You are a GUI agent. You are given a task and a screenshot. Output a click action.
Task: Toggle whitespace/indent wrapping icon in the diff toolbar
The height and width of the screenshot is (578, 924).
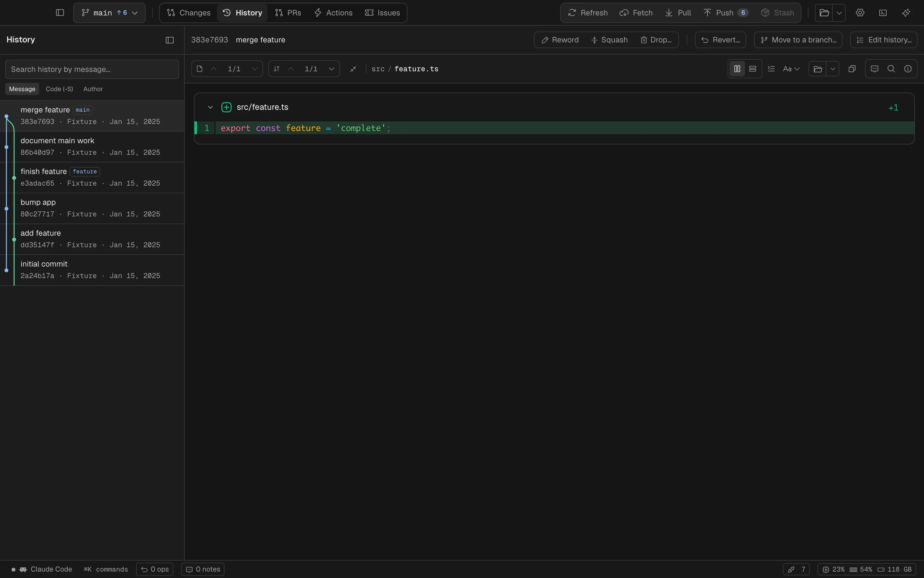(771, 69)
